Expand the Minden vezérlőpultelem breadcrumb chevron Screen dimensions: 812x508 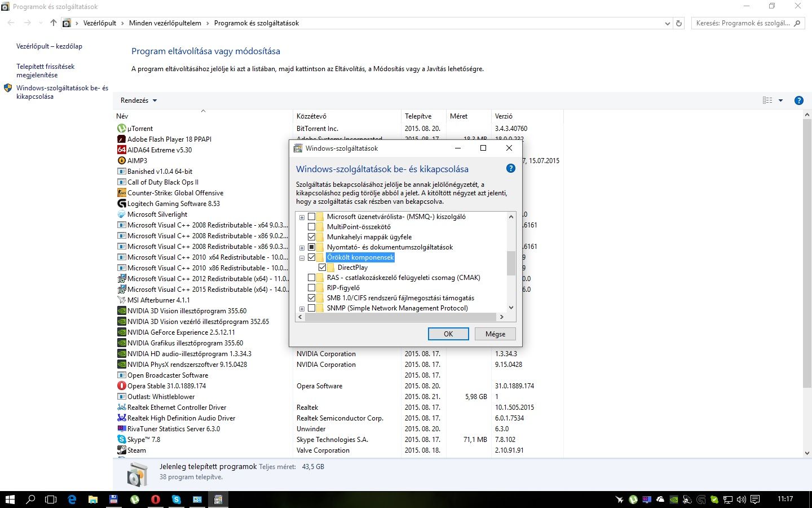point(208,23)
